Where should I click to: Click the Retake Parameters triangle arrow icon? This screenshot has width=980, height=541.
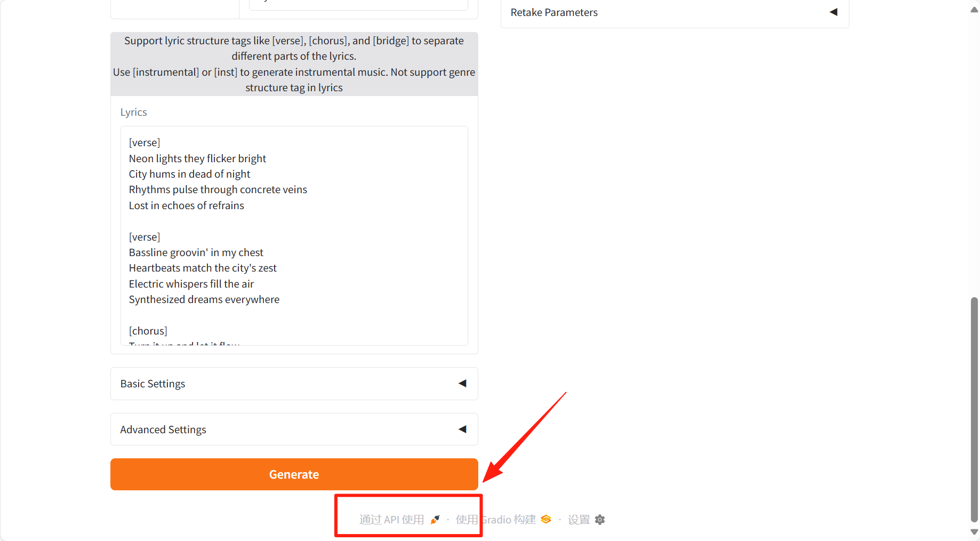pos(833,12)
